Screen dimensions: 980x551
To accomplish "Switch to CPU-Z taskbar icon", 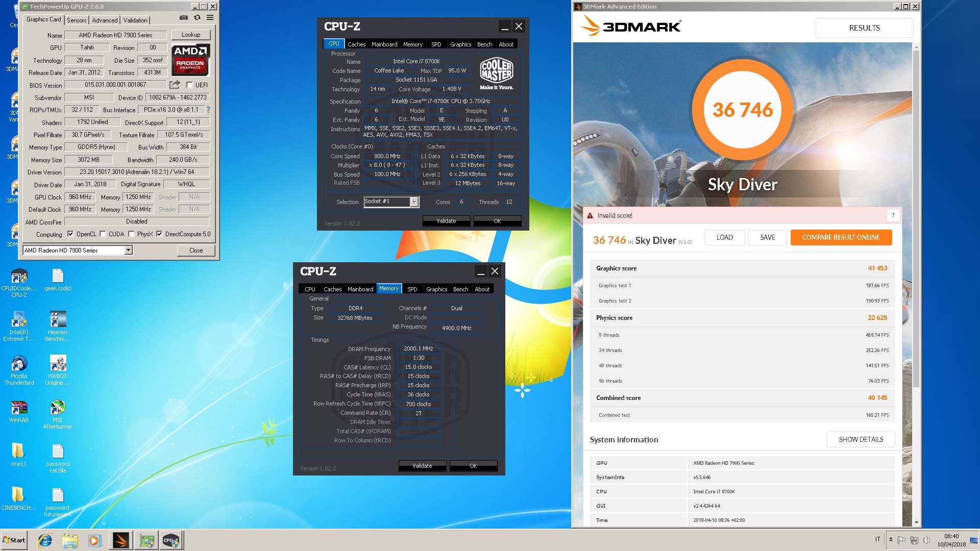I will (171, 540).
